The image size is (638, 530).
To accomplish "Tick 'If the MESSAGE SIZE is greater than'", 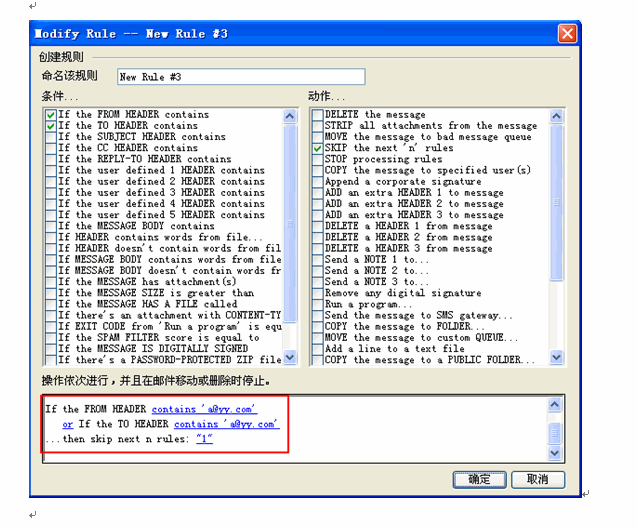I will [x=50, y=293].
